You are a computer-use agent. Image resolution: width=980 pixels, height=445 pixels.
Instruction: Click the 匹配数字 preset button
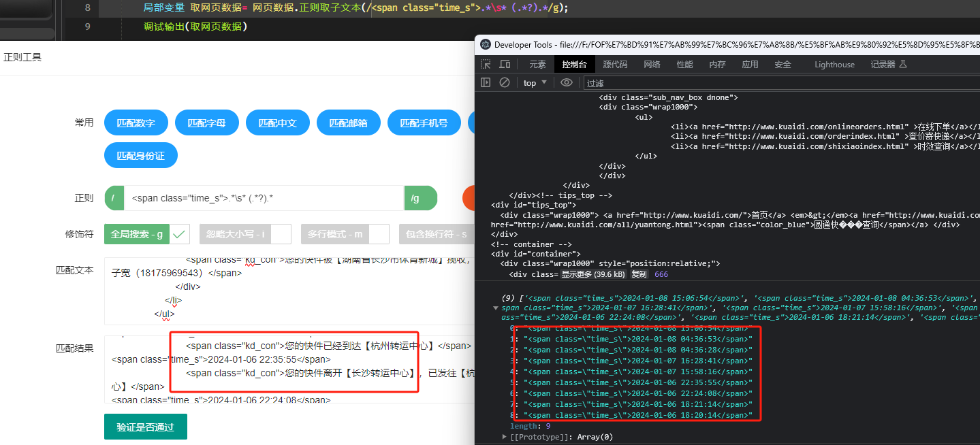click(x=136, y=123)
